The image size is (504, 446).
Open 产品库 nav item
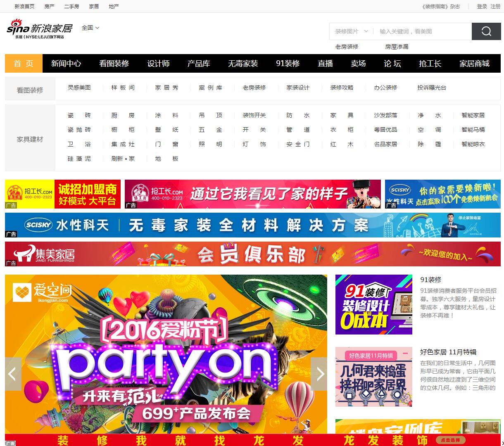(x=199, y=64)
